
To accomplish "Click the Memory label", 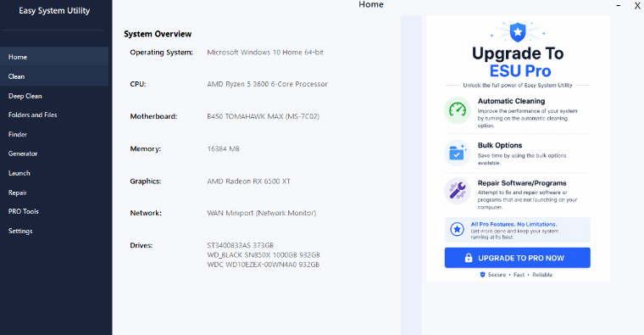I will click(x=146, y=148).
